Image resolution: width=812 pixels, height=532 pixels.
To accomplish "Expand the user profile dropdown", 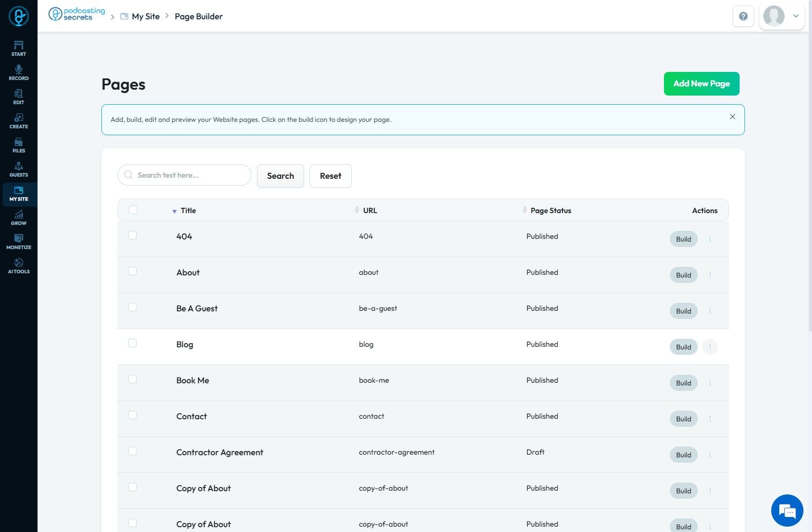I will 796,16.
